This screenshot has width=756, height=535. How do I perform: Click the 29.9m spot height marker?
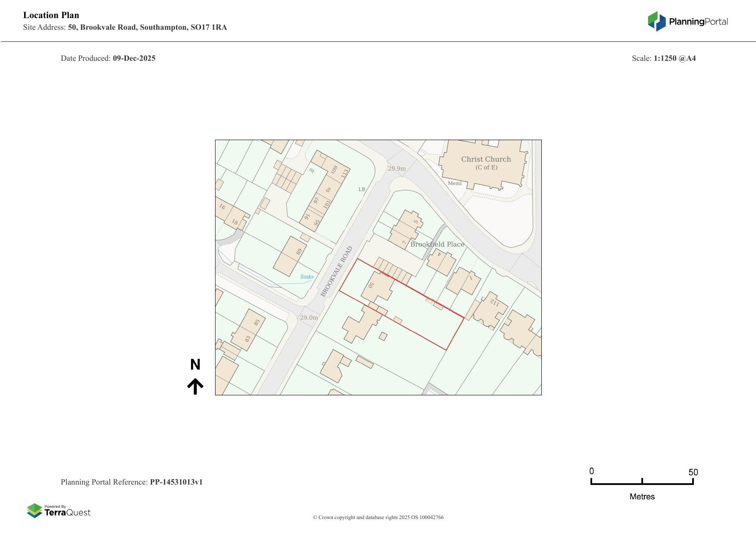click(x=397, y=169)
